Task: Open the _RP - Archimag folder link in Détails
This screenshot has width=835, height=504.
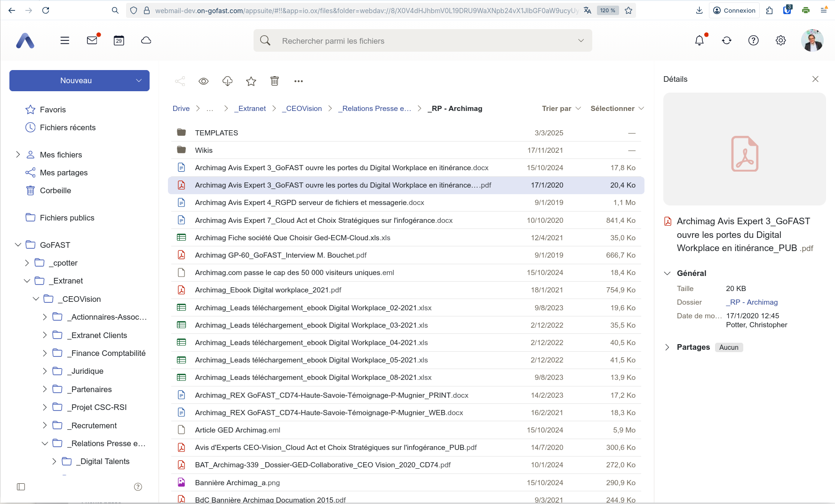Action: point(752,302)
